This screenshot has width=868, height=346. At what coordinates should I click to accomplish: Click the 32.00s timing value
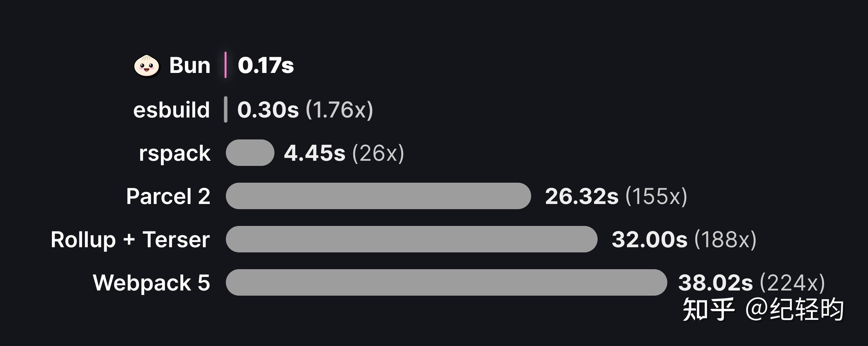649,239
